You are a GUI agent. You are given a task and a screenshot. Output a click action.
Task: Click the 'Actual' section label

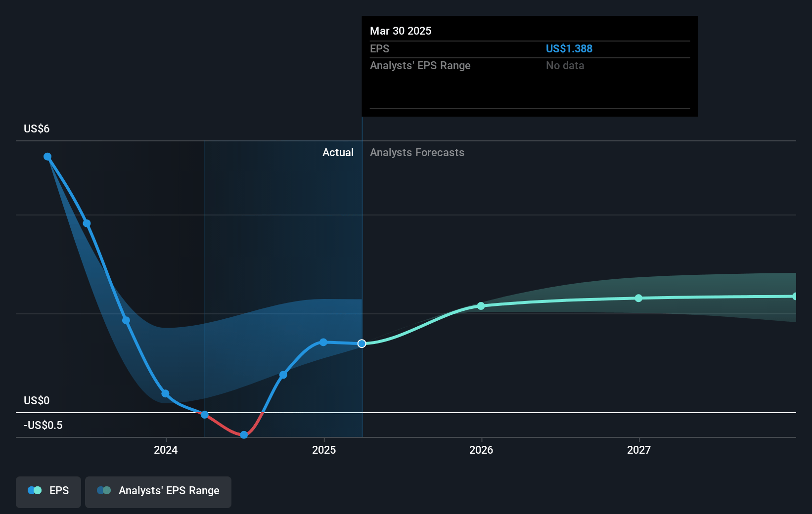338,153
